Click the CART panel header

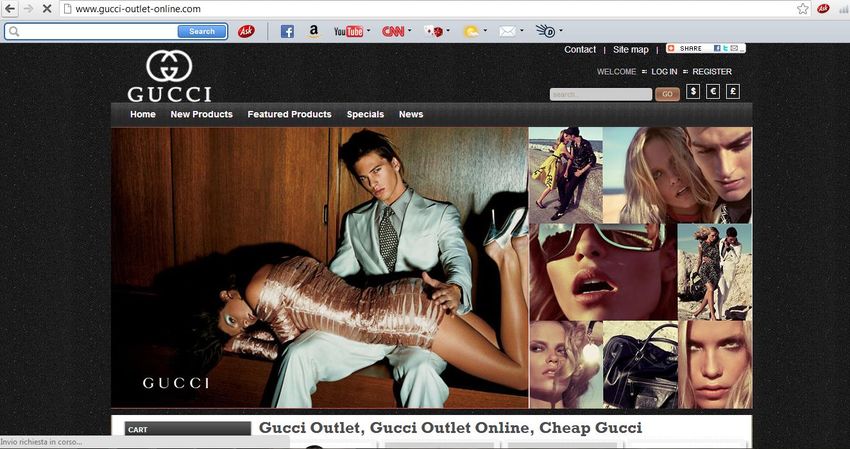tap(188, 429)
